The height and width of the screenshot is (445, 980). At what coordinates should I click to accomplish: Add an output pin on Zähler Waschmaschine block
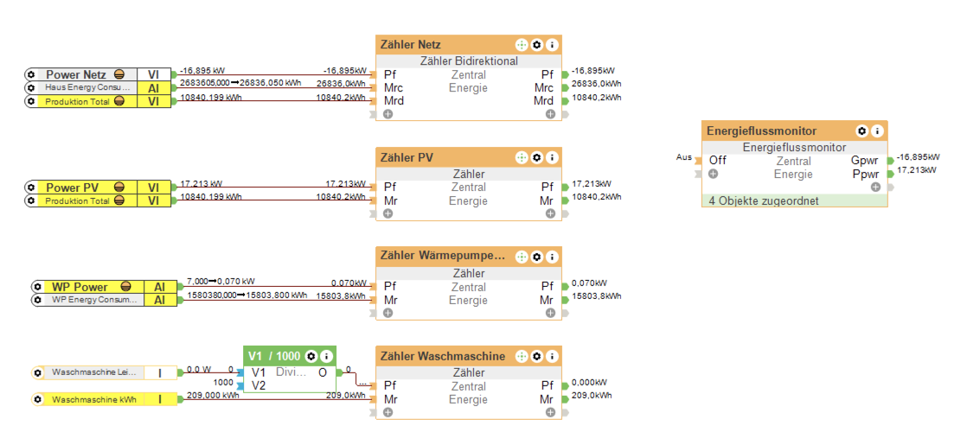pyautogui.click(x=550, y=412)
